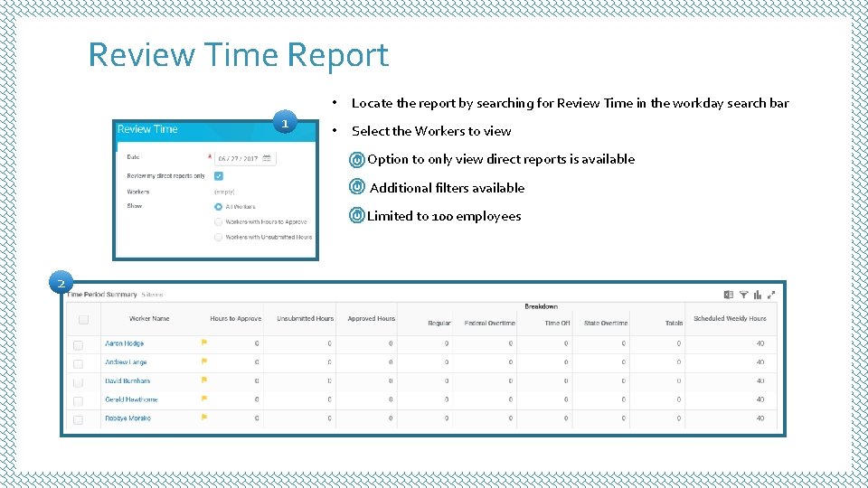The width and height of the screenshot is (868, 488).
Task: Click the flag icon for Robbye Morako
Action: [204, 418]
